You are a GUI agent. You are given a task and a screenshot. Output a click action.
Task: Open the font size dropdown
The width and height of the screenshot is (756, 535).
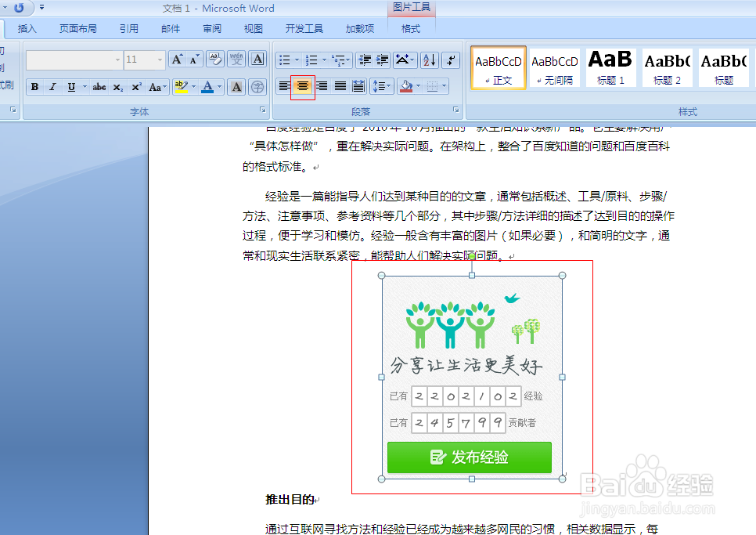(x=158, y=60)
